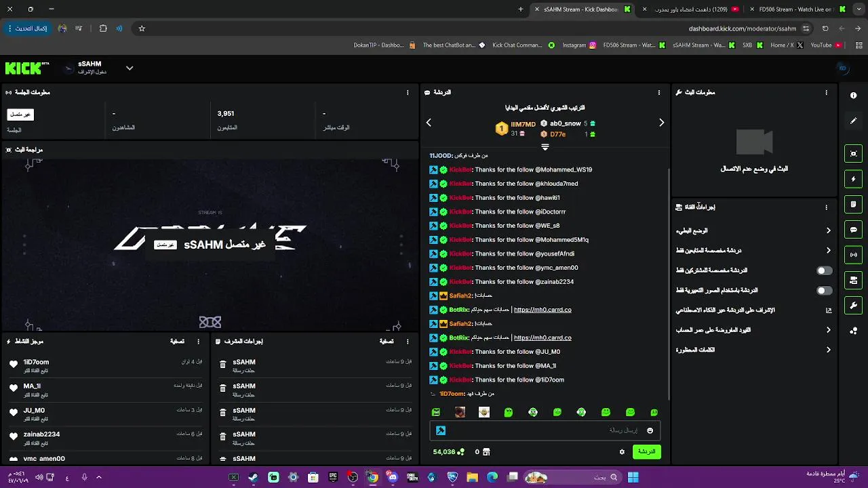Click the moderator hammer badge in message box
The height and width of the screenshot is (488, 868).
[441, 430]
